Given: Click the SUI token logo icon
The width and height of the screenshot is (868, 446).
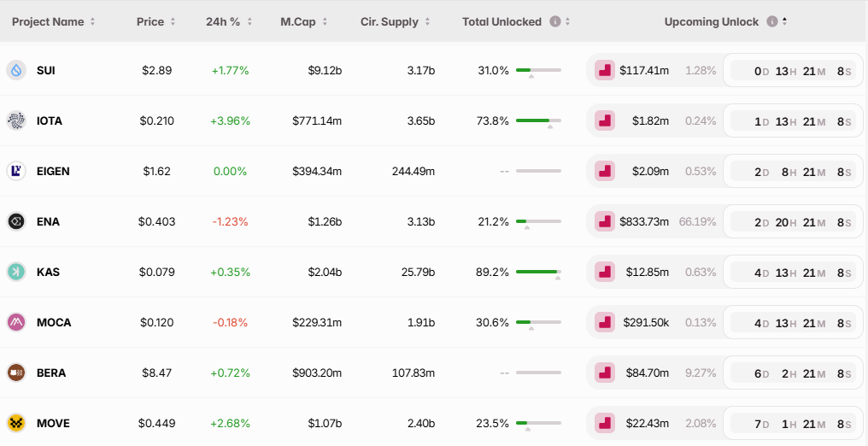Looking at the screenshot, I should 16,70.
